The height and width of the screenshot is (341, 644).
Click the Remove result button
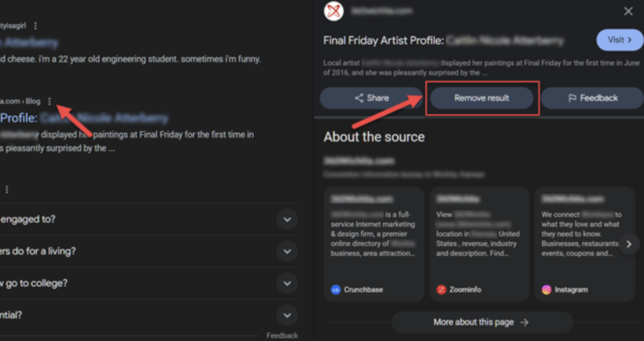tap(482, 98)
